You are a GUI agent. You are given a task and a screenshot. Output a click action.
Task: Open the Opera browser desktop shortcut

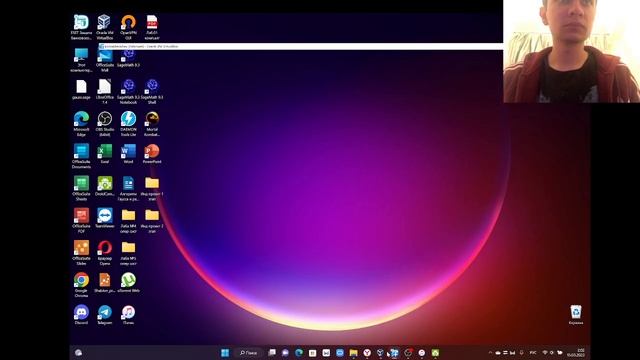[x=104, y=253]
